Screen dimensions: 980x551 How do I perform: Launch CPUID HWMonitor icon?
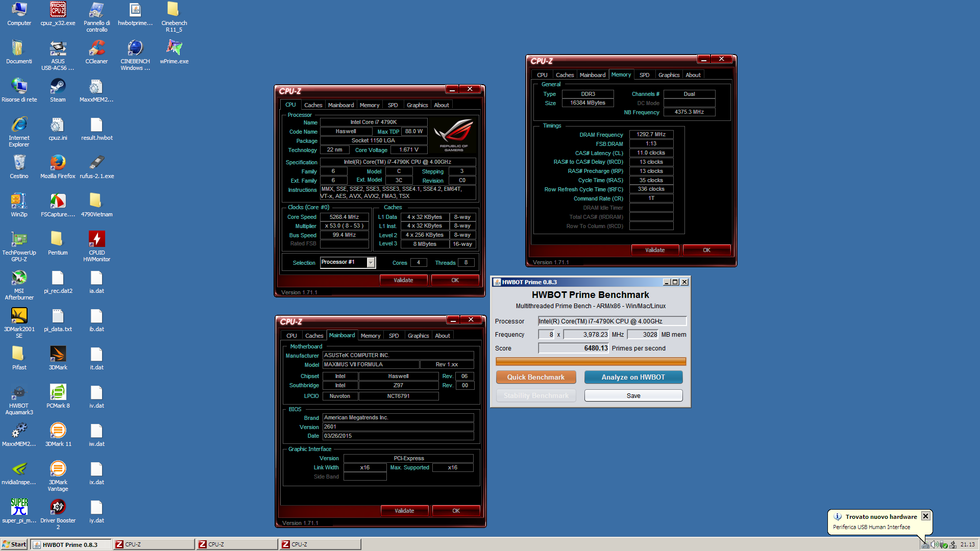(96, 246)
